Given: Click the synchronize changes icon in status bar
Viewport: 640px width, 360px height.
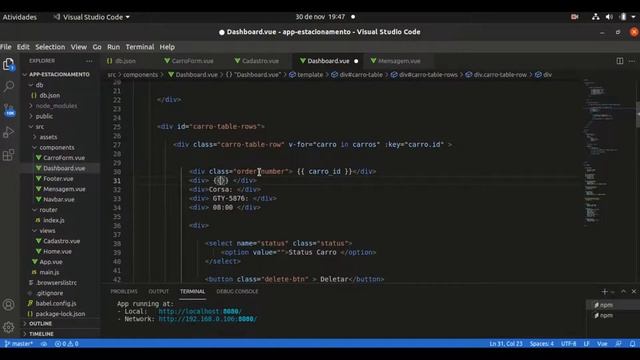Looking at the screenshot, I should point(44,344).
